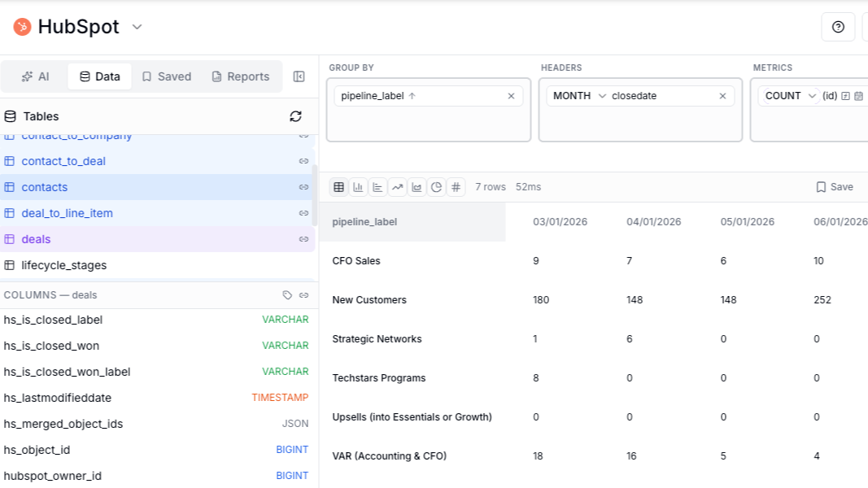
Task: Click the 05/01/2026 column header
Action: click(748, 222)
